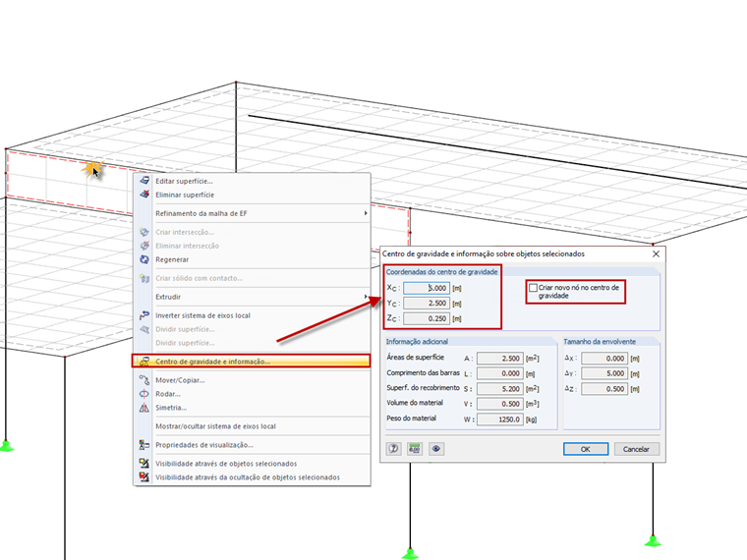
Task: Expand the Extrudir submenu arrow
Action: tap(366, 296)
